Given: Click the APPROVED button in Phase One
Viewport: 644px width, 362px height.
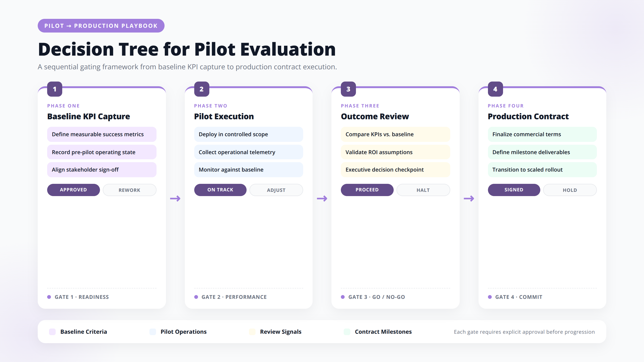Looking at the screenshot, I should tap(74, 190).
